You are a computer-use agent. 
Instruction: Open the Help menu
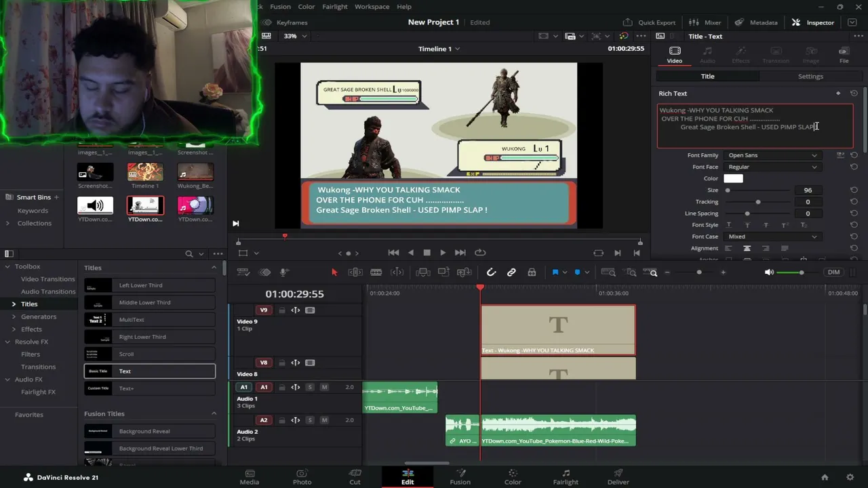404,7
